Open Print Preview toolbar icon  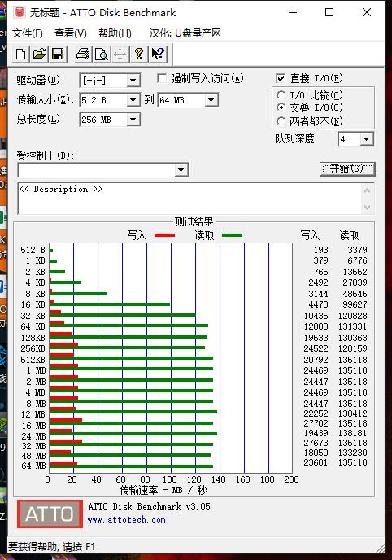coord(102,55)
